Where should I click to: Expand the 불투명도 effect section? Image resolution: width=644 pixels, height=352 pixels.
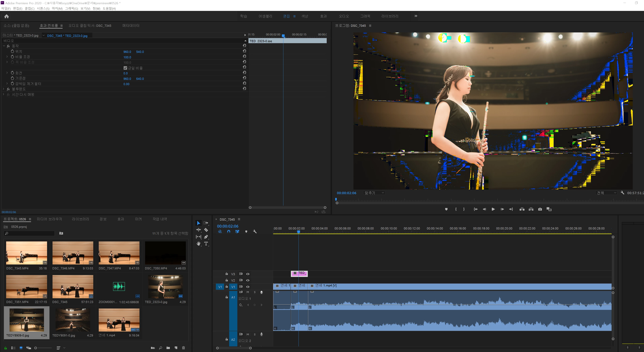click(4, 89)
